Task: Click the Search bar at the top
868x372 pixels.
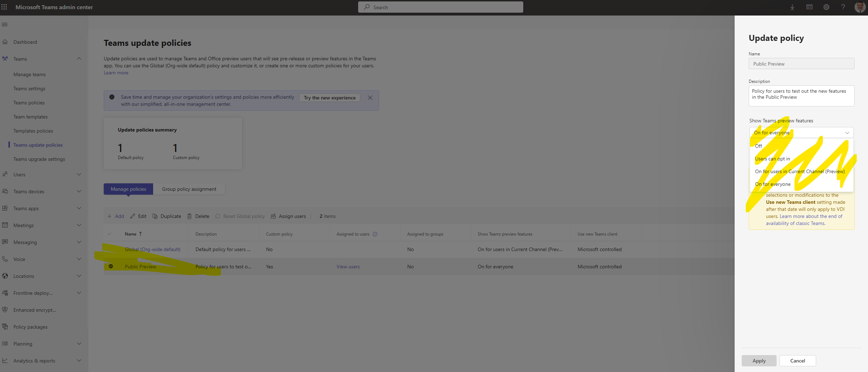Action: tap(440, 7)
